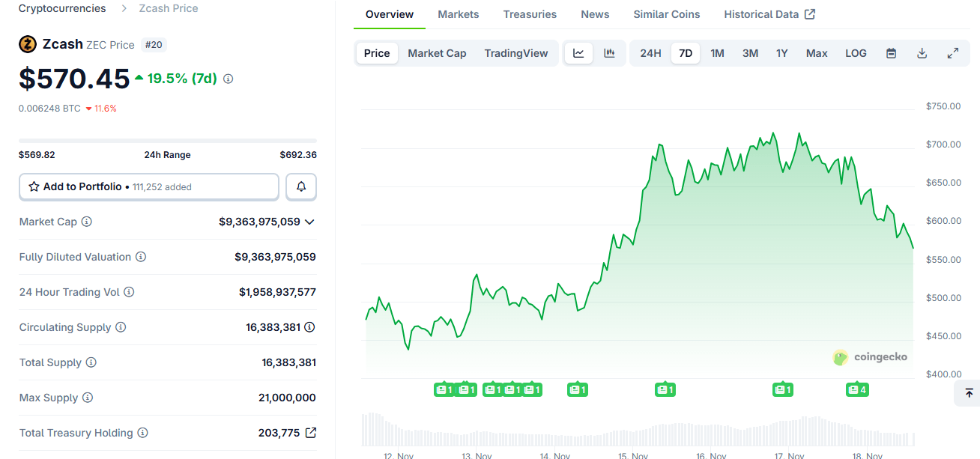Image resolution: width=980 pixels, height=459 pixels.
Task: Click the price alert bell icon
Action: (x=300, y=186)
